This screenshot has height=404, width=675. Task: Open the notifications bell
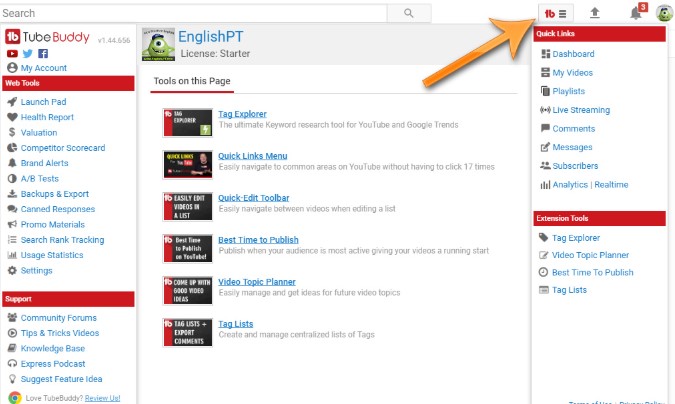pyautogui.click(x=635, y=13)
